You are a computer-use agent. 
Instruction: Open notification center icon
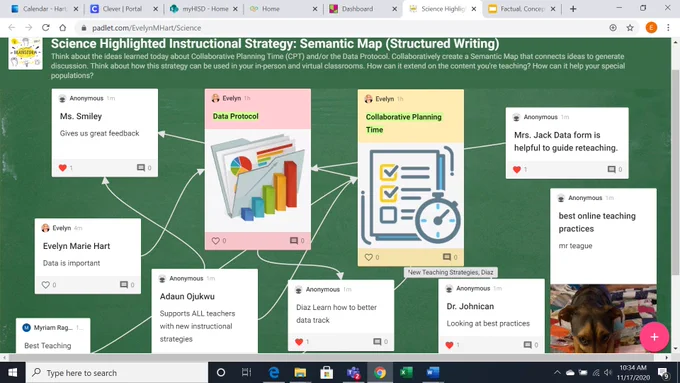pyautogui.click(x=663, y=373)
